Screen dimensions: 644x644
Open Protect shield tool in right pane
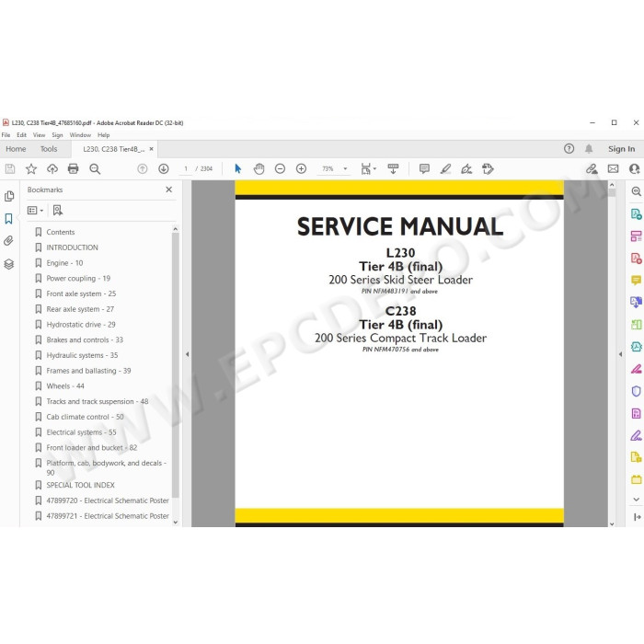[x=637, y=391]
